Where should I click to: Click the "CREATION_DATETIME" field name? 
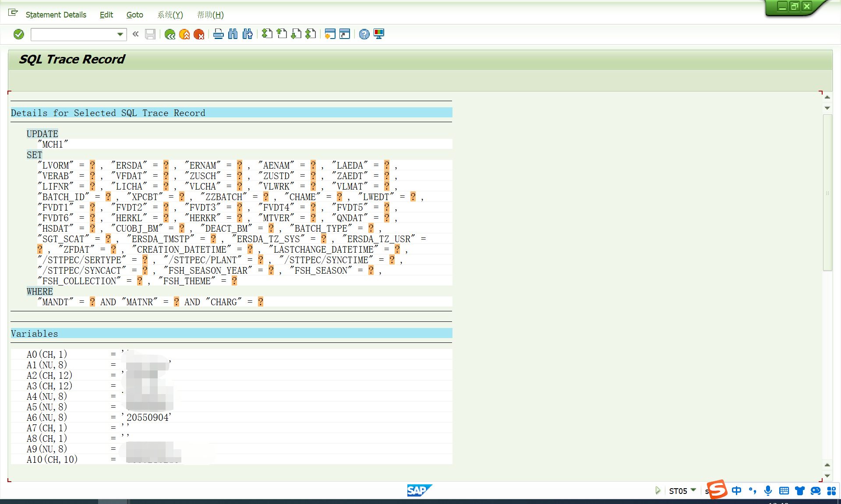[x=181, y=250]
